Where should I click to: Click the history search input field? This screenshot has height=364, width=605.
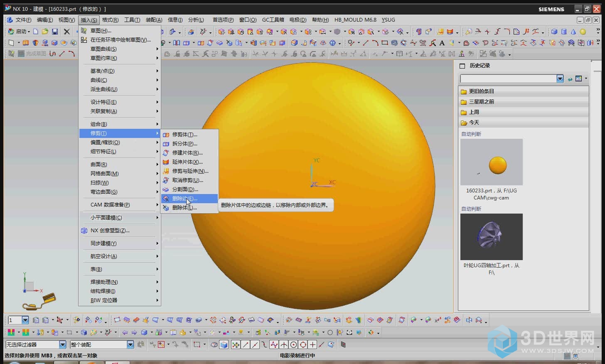pyautogui.click(x=508, y=79)
